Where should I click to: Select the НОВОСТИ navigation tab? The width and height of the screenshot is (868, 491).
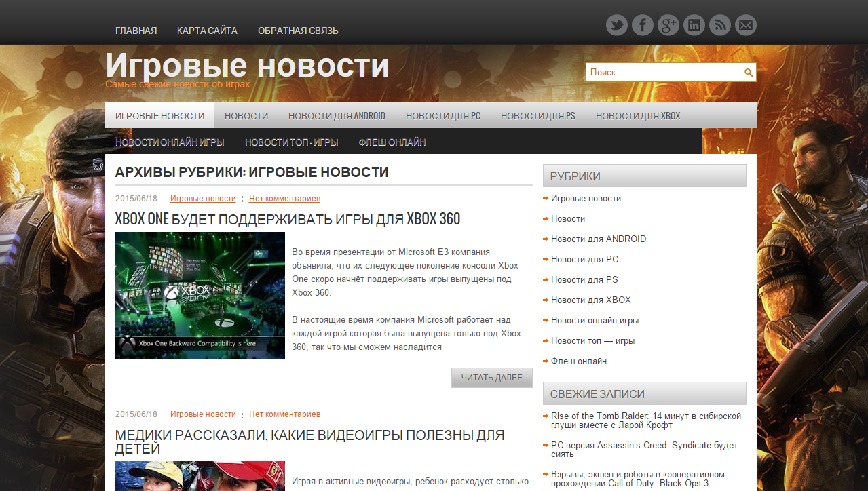coord(246,115)
